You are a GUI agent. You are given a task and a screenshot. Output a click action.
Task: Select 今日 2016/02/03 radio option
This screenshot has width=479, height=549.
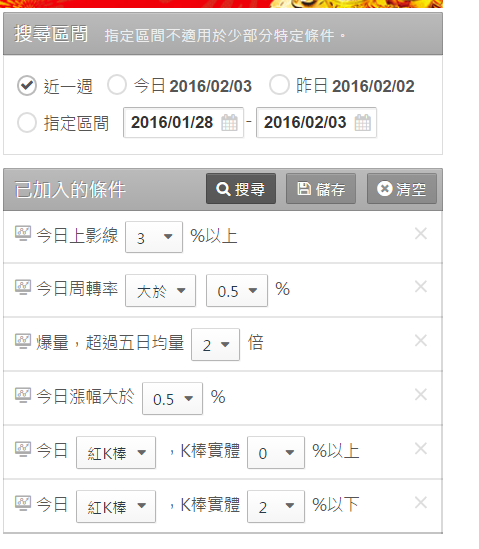117,85
